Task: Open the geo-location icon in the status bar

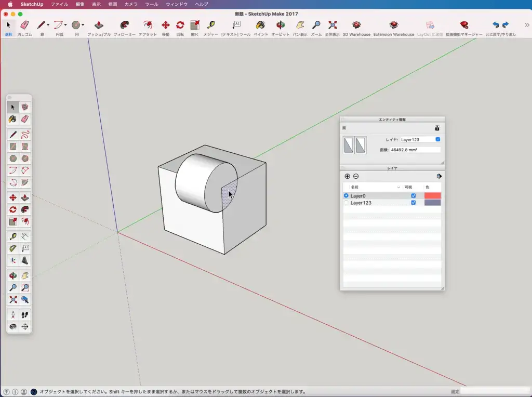Action: click(6, 392)
